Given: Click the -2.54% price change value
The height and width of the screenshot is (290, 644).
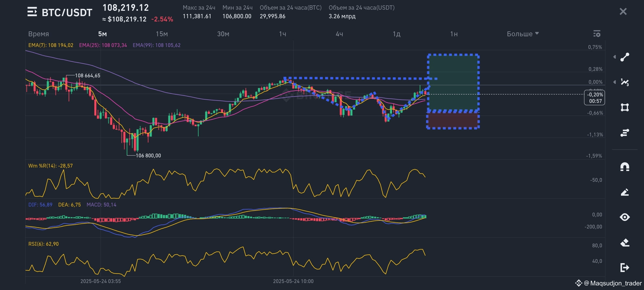Looking at the screenshot, I should pos(162,19).
